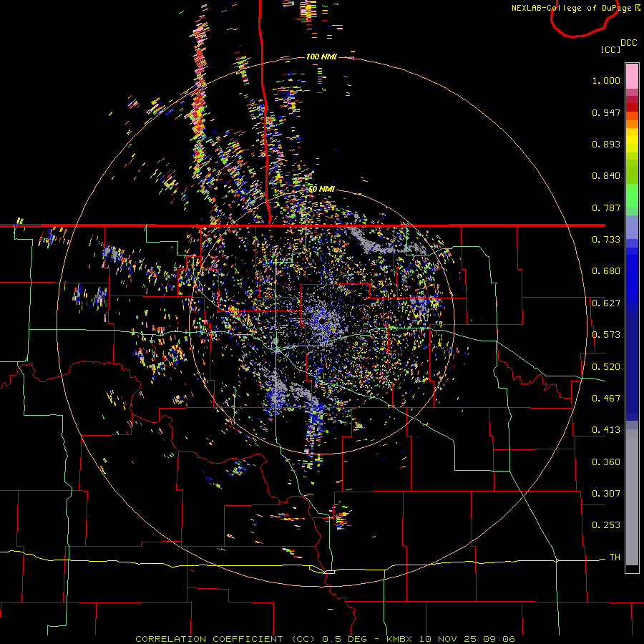Click the 0.307 scale value
Image resolution: width=644 pixels, height=644 pixels.
(606, 494)
